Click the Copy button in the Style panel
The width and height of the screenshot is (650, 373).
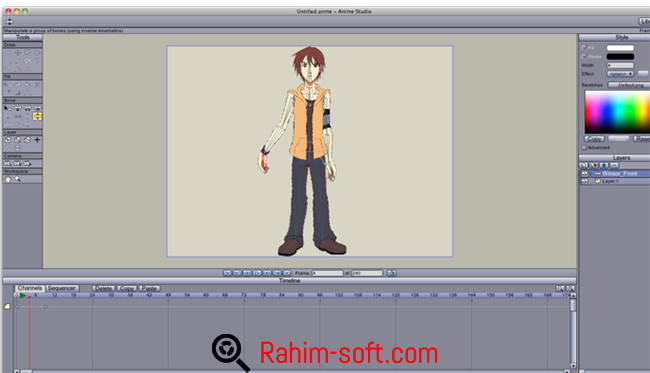point(594,138)
